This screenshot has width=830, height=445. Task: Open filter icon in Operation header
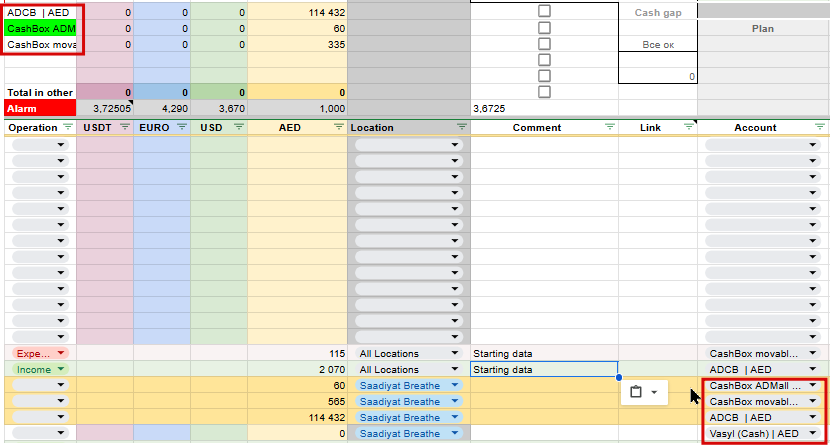(68, 127)
